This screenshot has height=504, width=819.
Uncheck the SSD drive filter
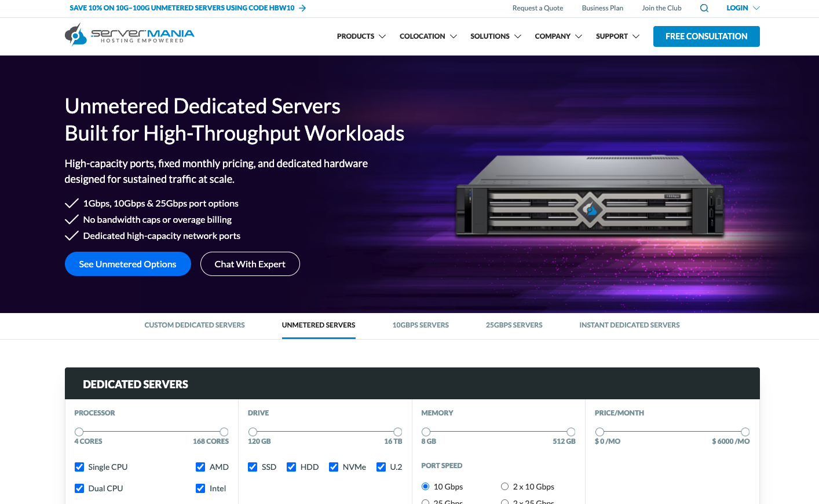253,467
